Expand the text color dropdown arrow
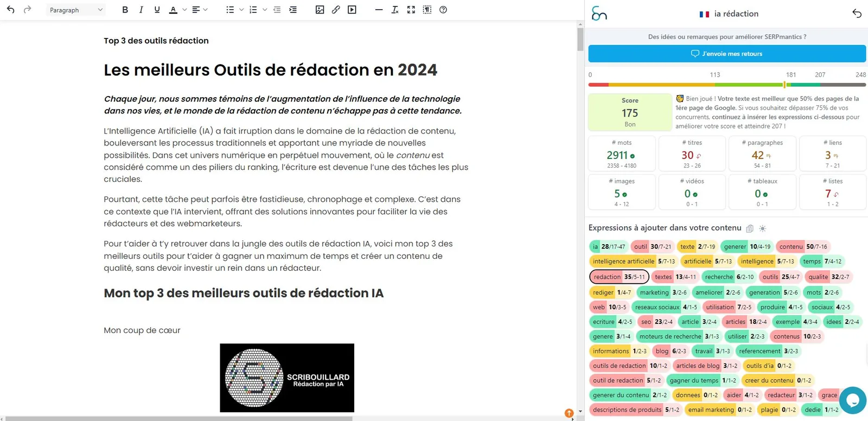The image size is (868, 421). pyautogui.click(x=184, y=10)
